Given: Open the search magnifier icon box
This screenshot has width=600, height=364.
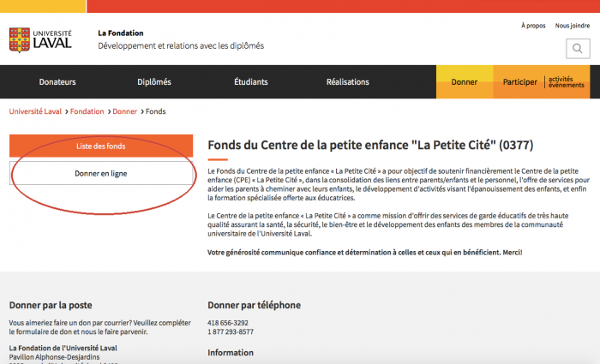Looking at the screenshot, I should [578, 49].
